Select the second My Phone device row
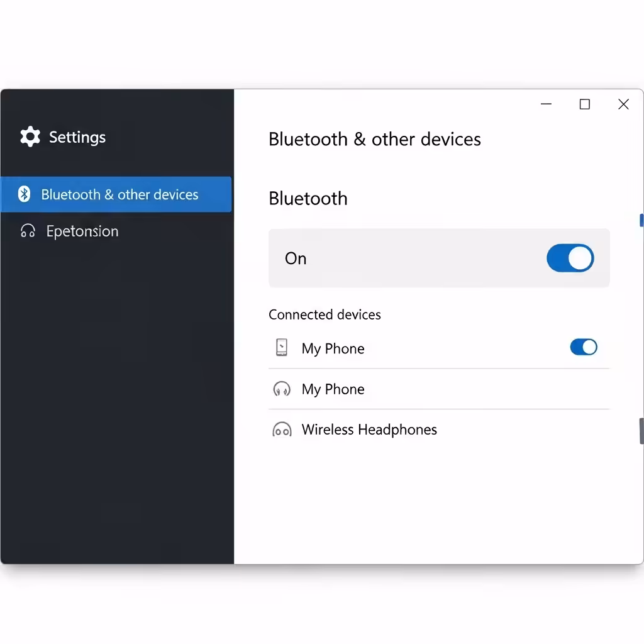Image resolution: width=644 pixels, height=644 pixels. (439, 389)
